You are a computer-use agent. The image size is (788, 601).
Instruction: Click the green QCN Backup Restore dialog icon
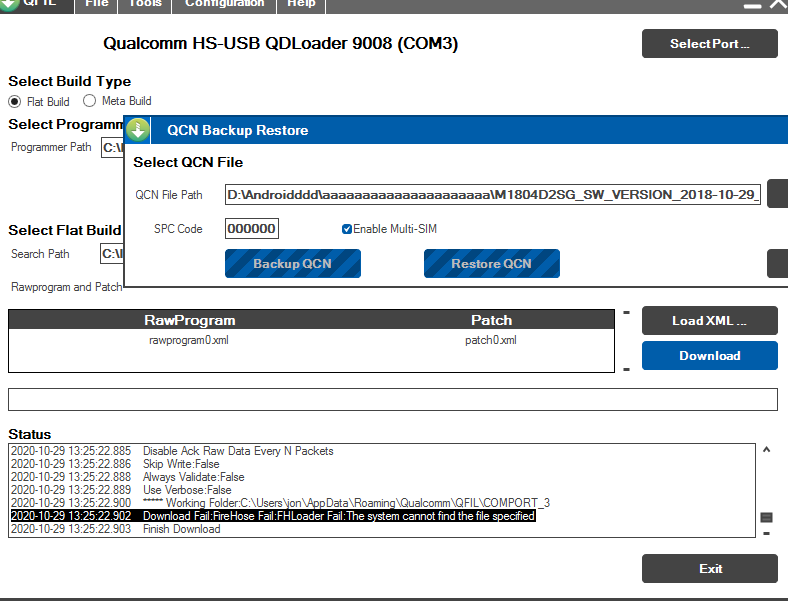tap(138, 130)
